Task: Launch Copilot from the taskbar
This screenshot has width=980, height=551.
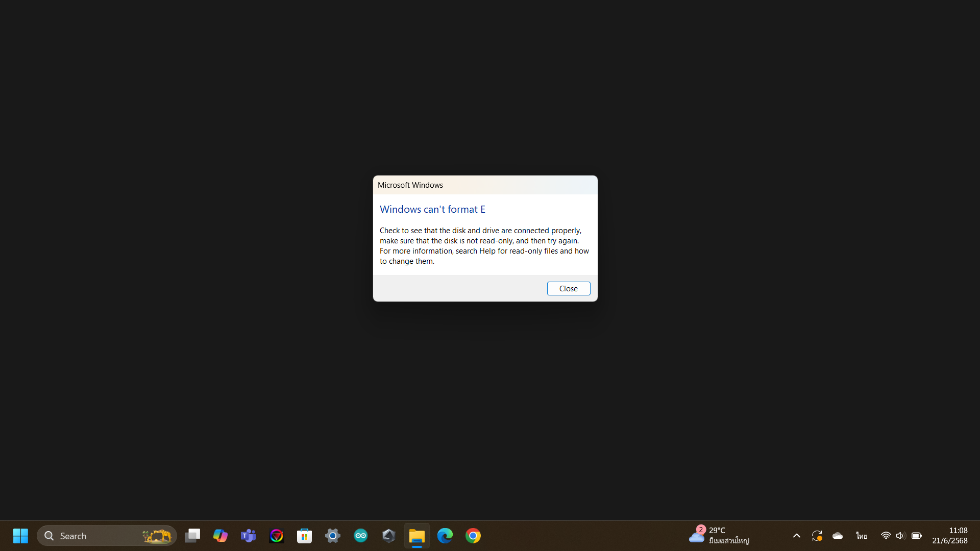Action: click(x=220, y=536)
